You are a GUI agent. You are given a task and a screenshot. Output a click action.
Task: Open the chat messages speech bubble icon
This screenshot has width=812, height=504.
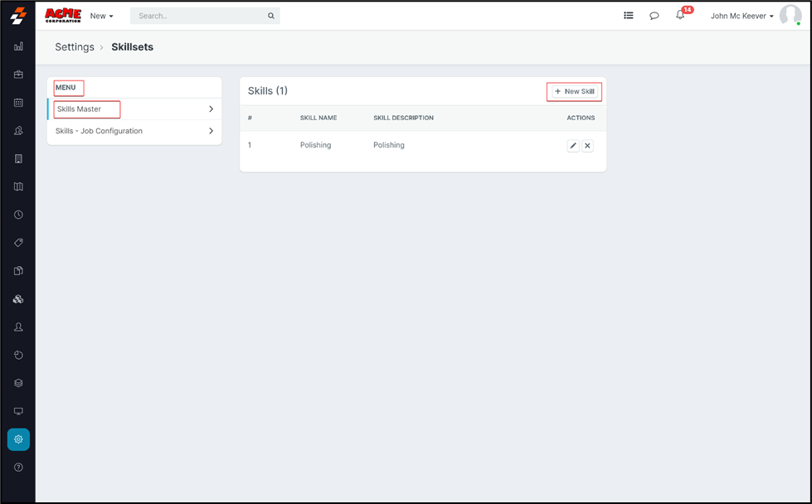[x=654, y=16]
